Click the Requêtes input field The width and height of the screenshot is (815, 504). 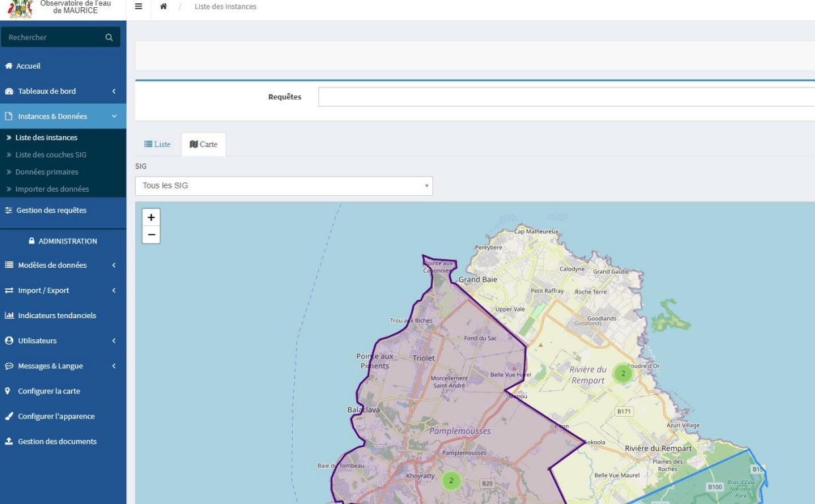pos(567,97)
